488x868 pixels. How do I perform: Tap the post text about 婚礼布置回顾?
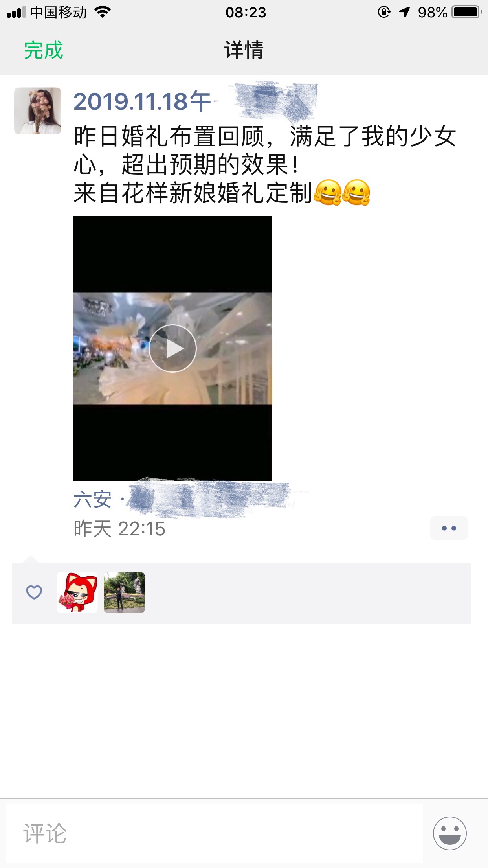click(x=265, y=165)
